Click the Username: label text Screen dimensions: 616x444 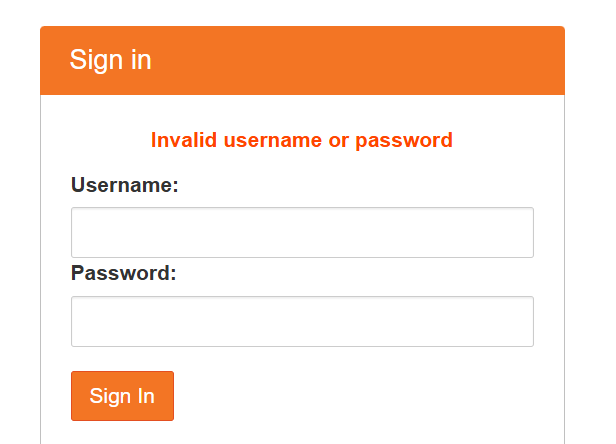tap(125, 185)
